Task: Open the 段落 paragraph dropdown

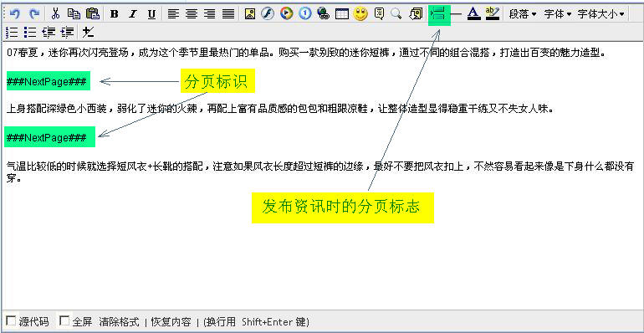Action: coord(523,14)
